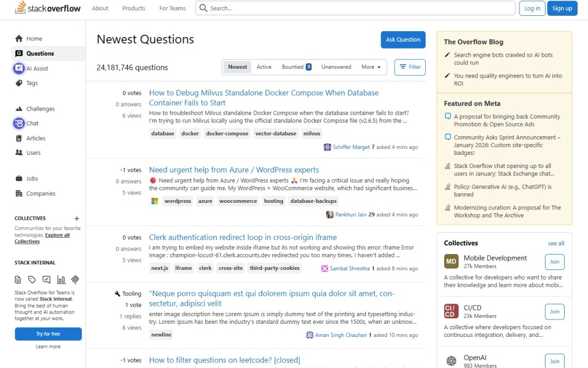Click the plus icon beside Collectives
This screenshot has width=588, height=368.
77,219
